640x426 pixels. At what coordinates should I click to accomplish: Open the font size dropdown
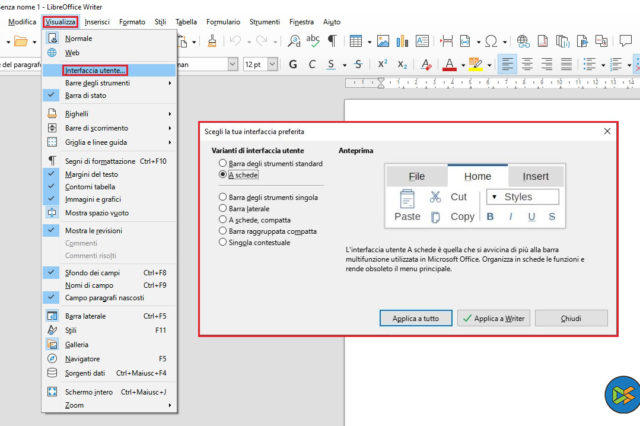tap(272, 64)
